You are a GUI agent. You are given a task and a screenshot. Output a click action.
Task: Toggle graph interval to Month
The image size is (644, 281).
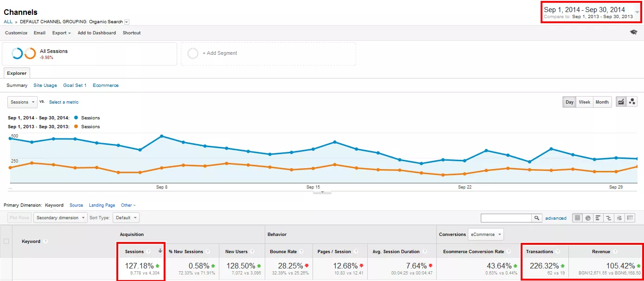coord(602,102)
